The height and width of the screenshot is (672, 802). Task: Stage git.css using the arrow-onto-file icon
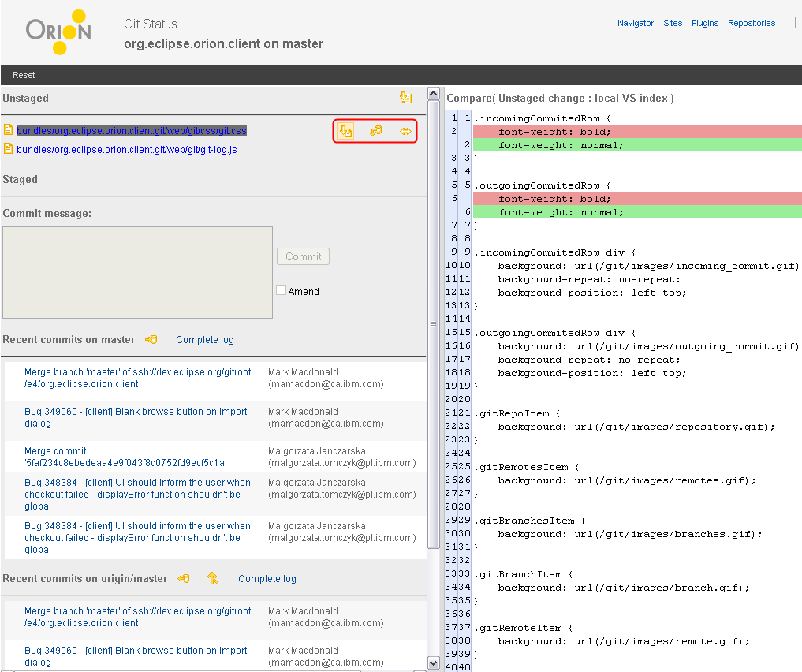345,132
